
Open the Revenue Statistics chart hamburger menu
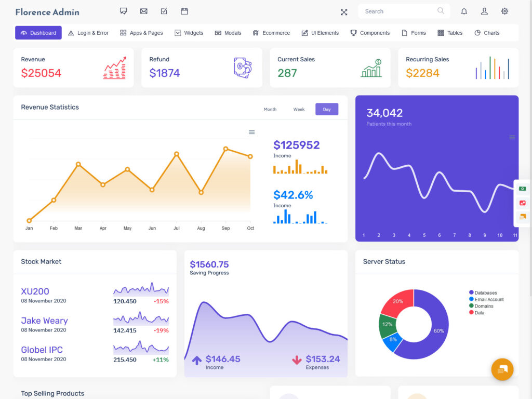[252, 132]
